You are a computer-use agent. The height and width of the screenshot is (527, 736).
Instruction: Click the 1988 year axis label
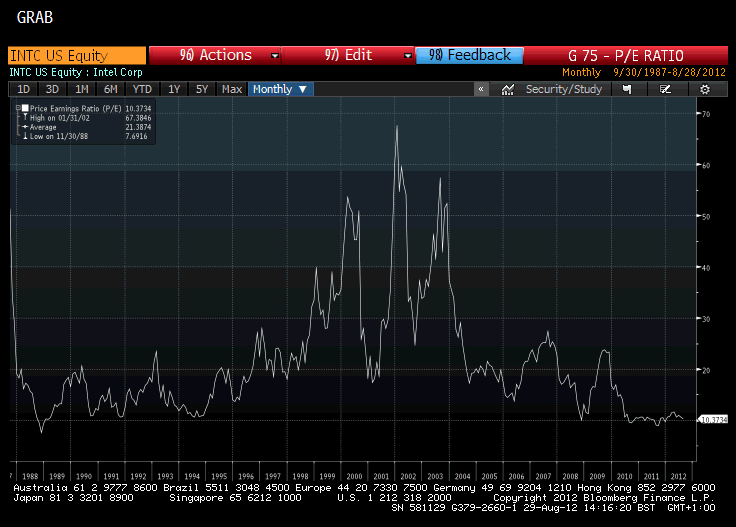click(30, 476)
